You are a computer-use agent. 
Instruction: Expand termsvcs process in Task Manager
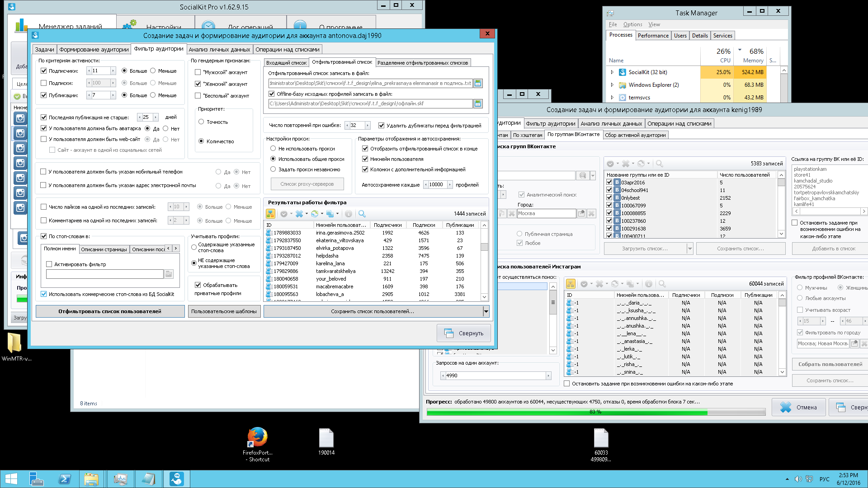(x=612, y=98)
